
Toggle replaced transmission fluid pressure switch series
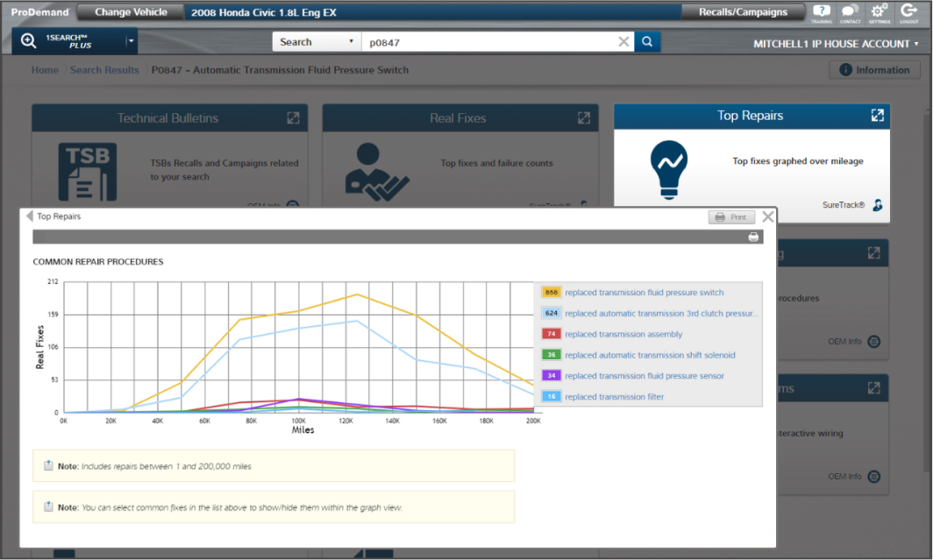pyautogui.click(x=644, y=293)
